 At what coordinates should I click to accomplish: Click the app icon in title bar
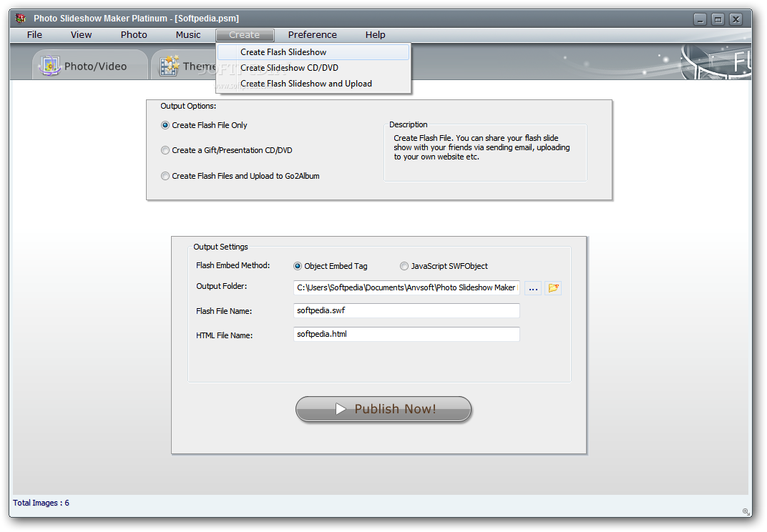point(20,19)
